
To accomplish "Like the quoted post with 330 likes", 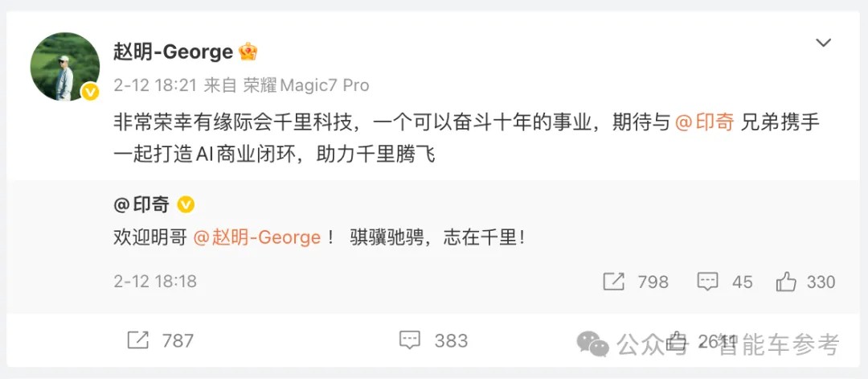I will 786,282.
